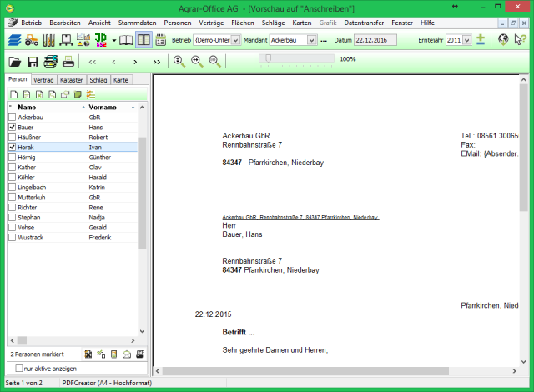The image size is (534, 392).
Task: Go to next page with > button
Action: tap(135, 62)
